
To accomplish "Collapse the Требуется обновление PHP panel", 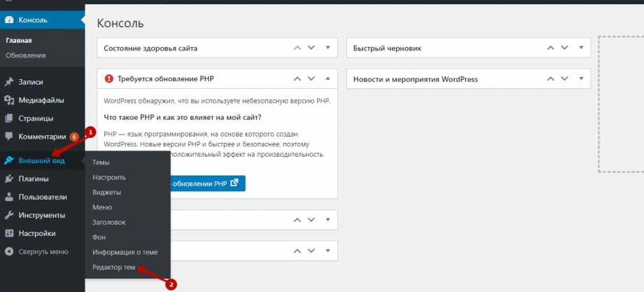I will tap(328, 79).
